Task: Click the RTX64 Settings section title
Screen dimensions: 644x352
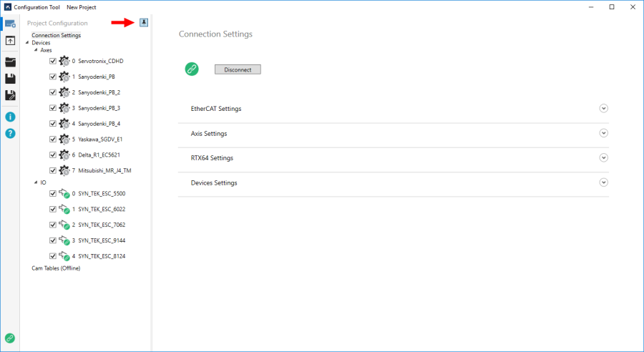Action: point(212,158)
